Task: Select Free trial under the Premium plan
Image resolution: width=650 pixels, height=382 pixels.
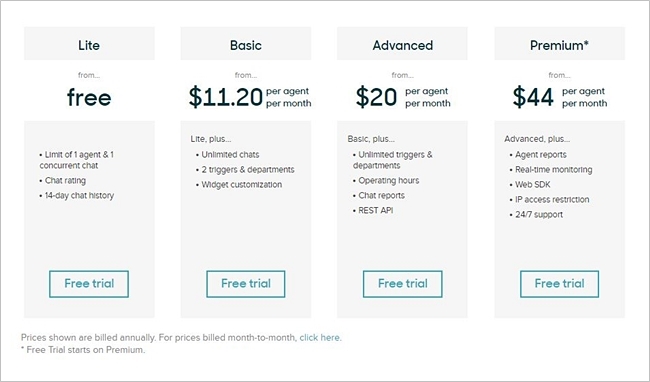Action: [x=559, y=284]
